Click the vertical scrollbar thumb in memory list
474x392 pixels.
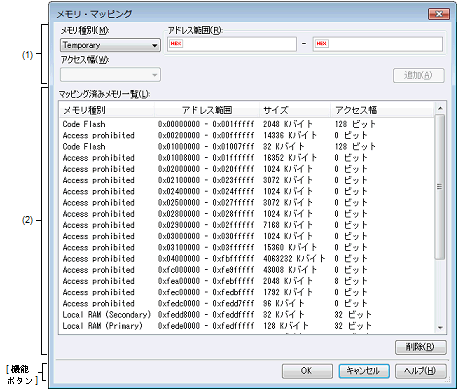440,187
